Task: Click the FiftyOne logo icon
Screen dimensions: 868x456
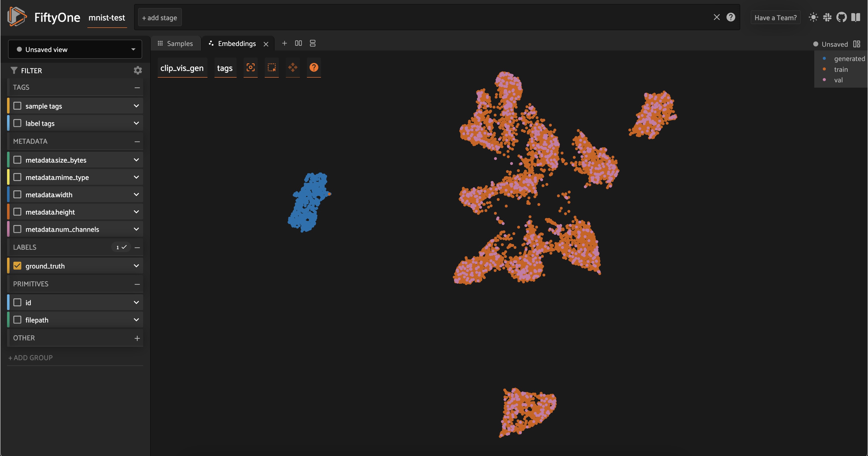Action: [x=17, y=17]
